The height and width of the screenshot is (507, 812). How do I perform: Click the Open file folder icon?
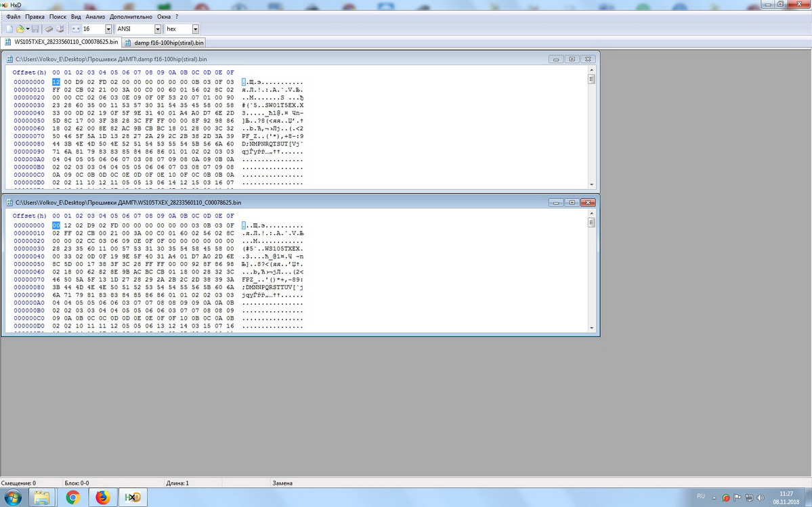pyautogui.click(x=20, y=29)
